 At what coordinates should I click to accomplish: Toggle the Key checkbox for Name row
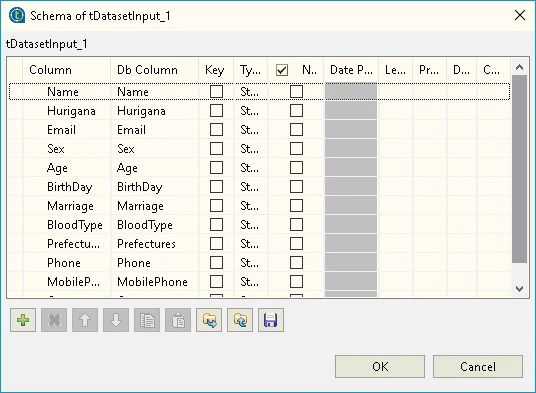tap(216, 92)
